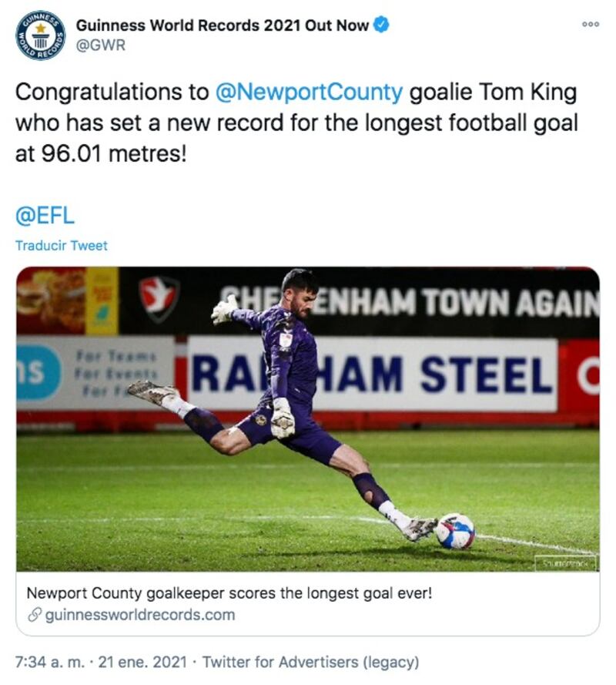
Task: Click the Cheltenham Town crest in the photo
Action: (159, 299)
